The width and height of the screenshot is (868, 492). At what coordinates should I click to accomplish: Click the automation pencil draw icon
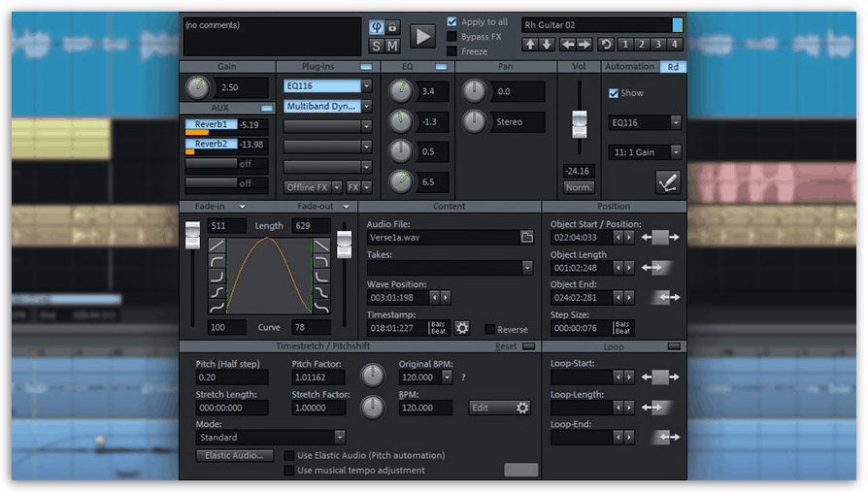click(668, 181)
